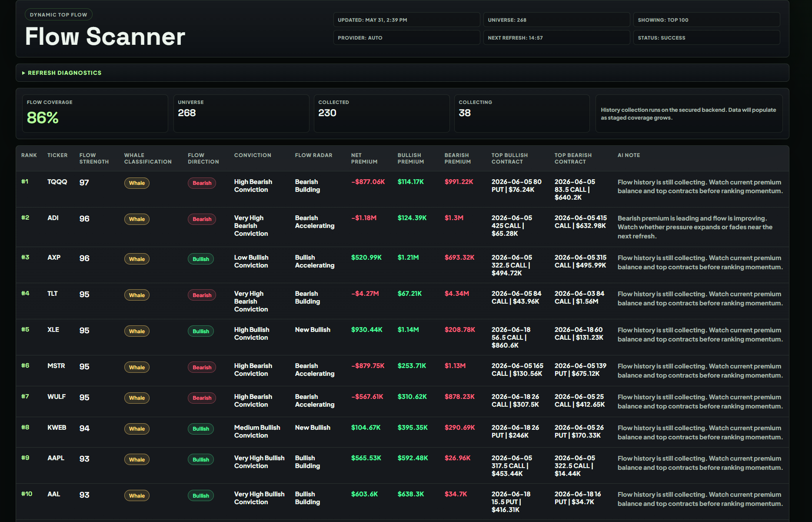Click the Showing: Top 100 box
Image resolution: width=812 pixels, height=522 pixels.
click(706, 20)
